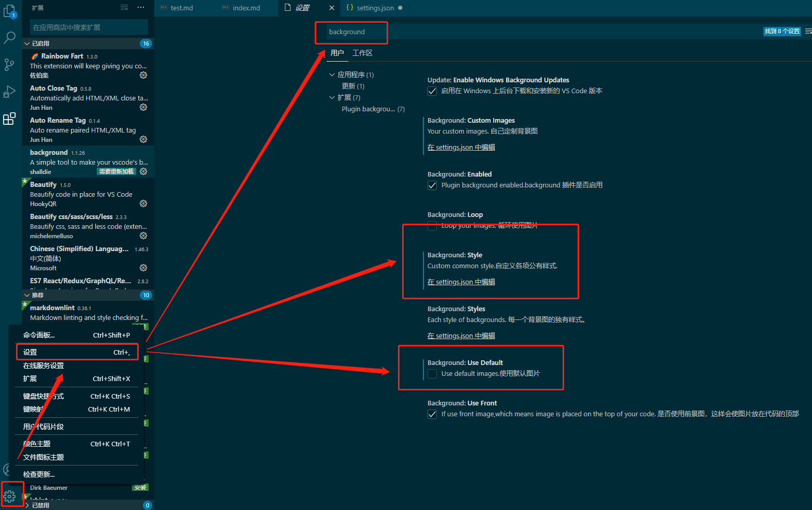The width and height of the screenshot is (812, 510).
Task: Open the Explorer view in activity bar
Action: coord(9,11)
